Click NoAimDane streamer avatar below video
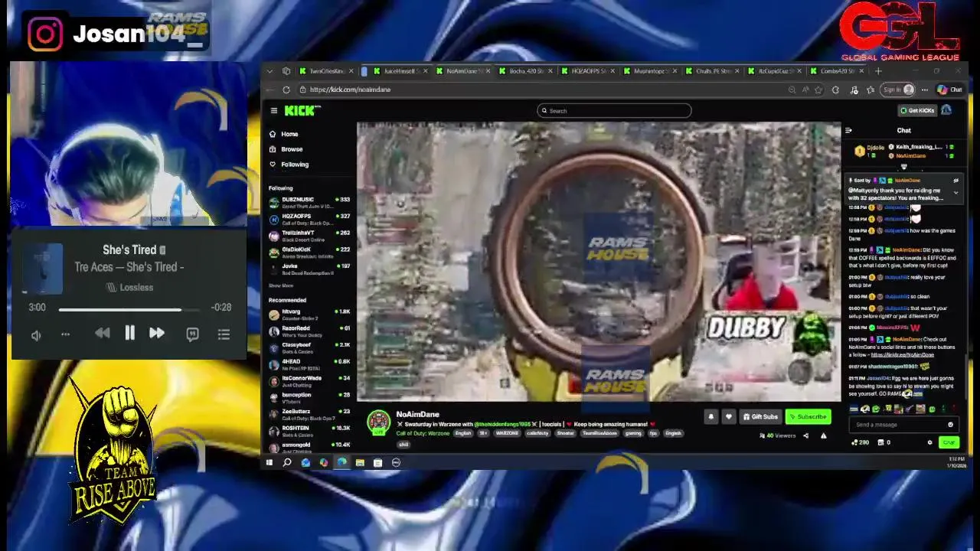 (378, 422)
